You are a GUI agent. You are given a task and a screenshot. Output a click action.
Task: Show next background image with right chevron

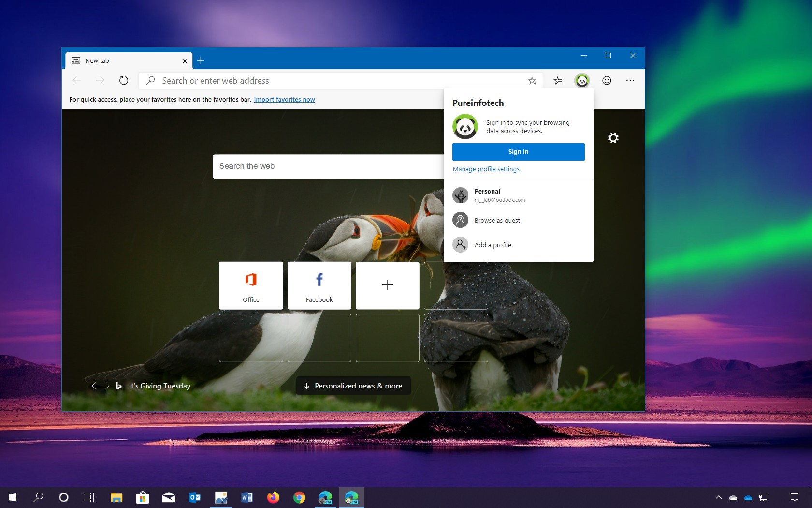107,386
